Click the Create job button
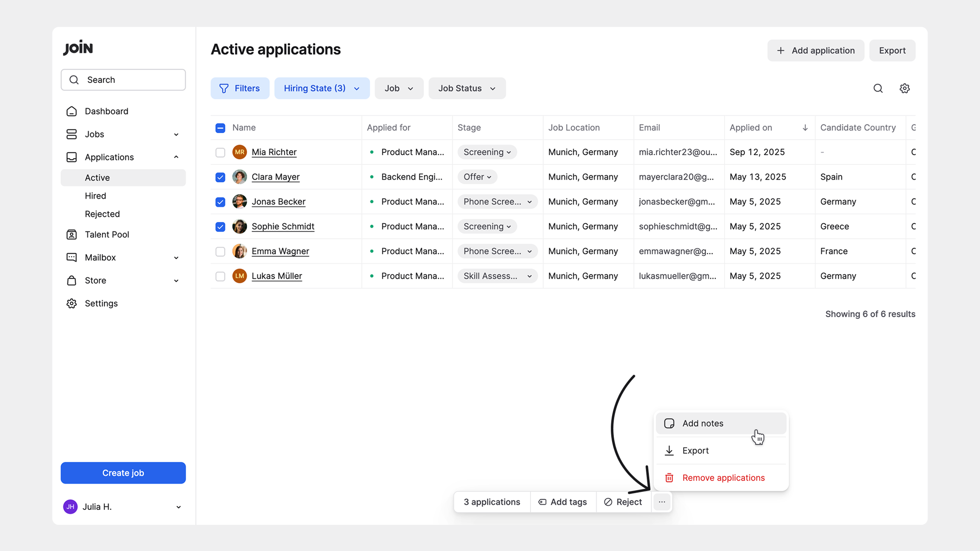The image size is (980, 551). (x=123, y=473)
